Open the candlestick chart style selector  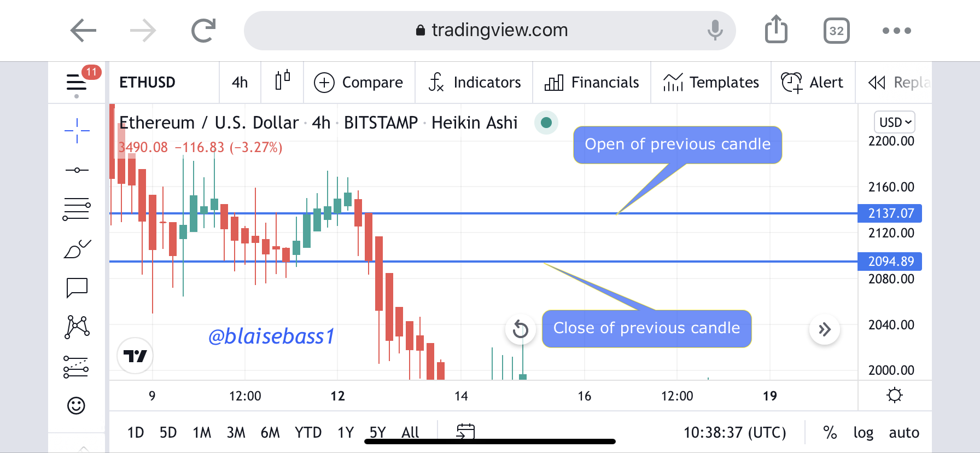pos(282,82)
